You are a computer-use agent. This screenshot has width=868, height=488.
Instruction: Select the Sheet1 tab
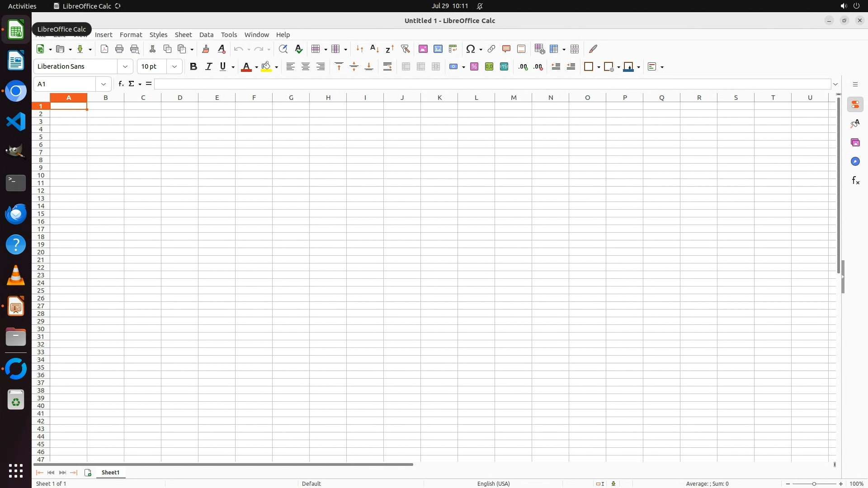111,472
